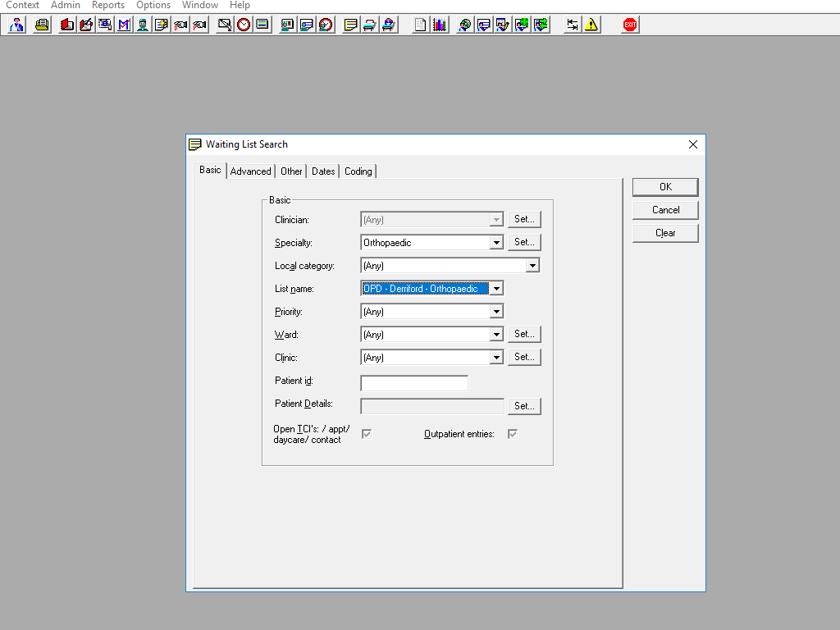Click Set next to Ward
The image size is (840, 630).
tap(524, 335)
